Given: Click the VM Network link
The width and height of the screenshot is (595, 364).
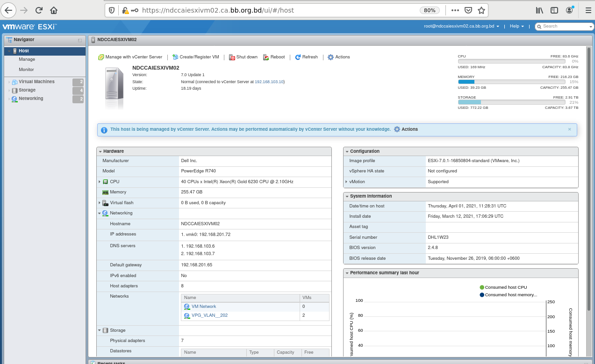Looking at the screenshot, I should point(204,307).
